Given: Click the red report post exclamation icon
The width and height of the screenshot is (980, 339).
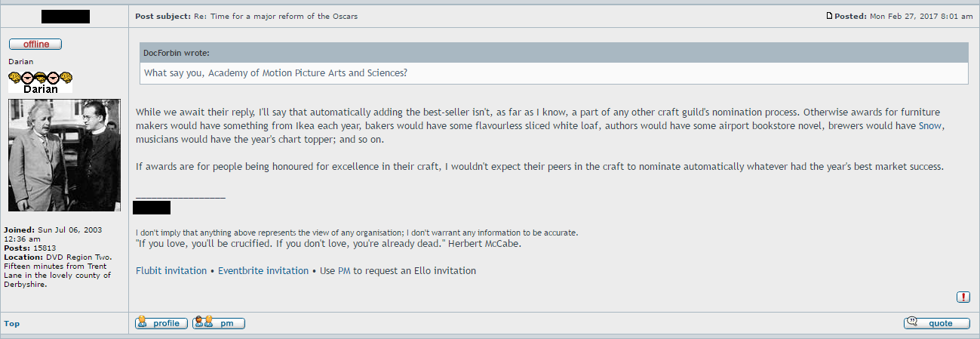Looking at the screenshot, I should (x=963, y=297).
